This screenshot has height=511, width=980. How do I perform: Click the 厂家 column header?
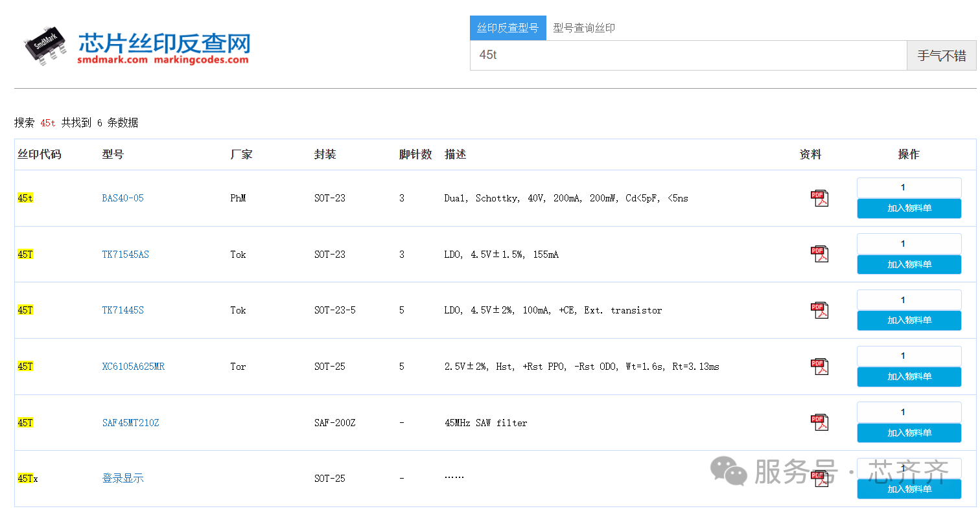click(x=242, y=154)
